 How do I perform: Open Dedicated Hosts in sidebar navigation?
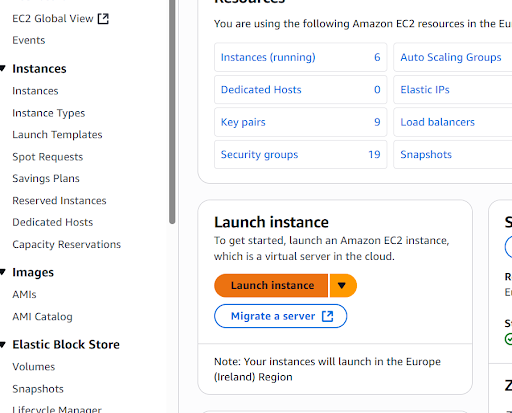53,222
